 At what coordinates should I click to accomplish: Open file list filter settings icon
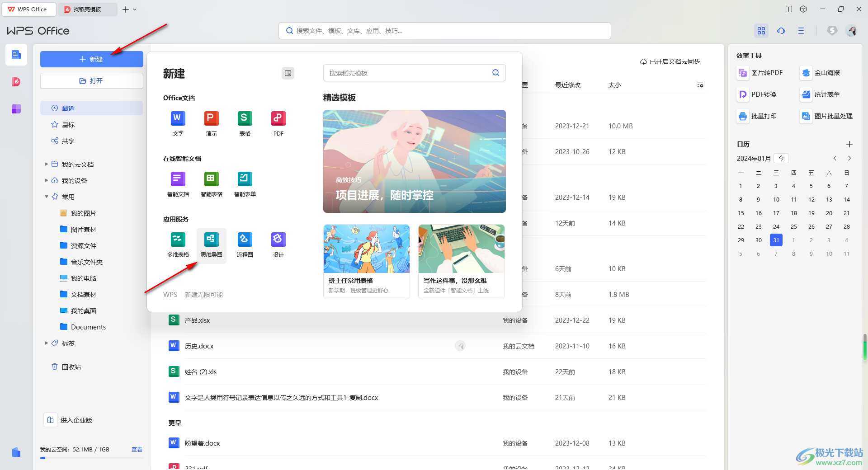click(700, 85)
